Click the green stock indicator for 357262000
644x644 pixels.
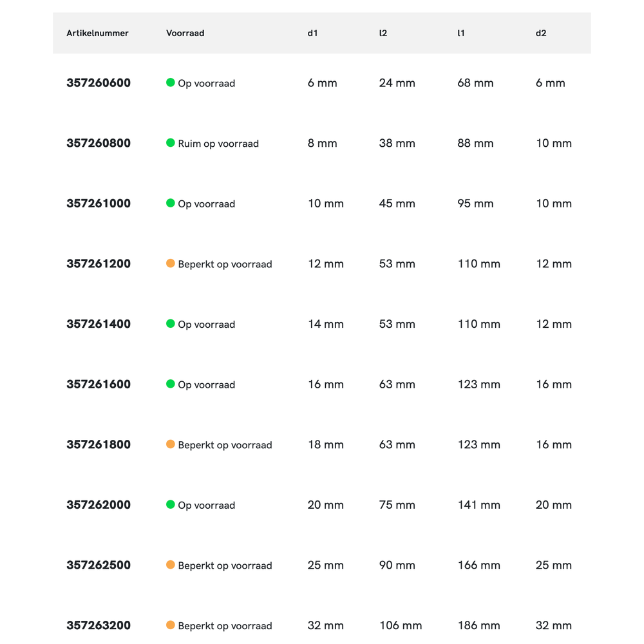click(x=171, y=505)
